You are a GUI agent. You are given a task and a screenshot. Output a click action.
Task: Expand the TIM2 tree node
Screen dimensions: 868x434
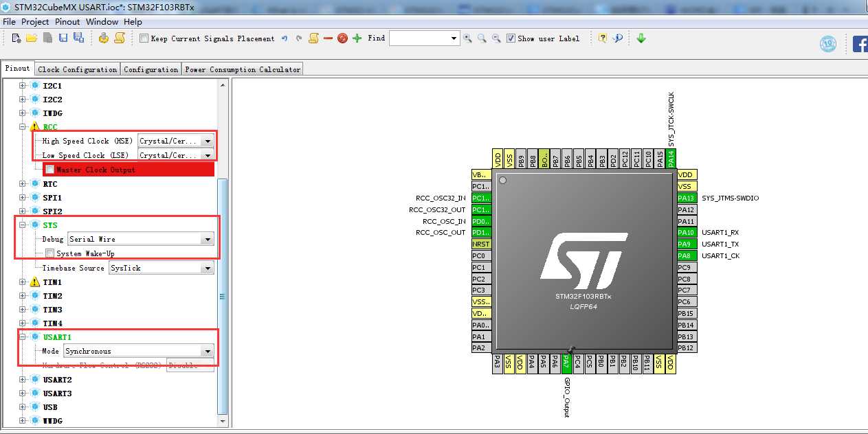(x=23, y=296)
